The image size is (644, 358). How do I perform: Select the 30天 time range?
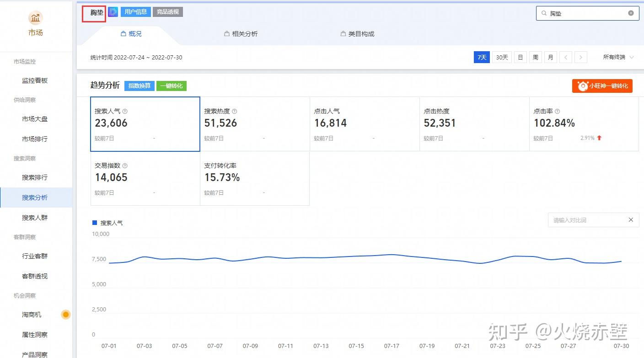click(x=502, y=57)
